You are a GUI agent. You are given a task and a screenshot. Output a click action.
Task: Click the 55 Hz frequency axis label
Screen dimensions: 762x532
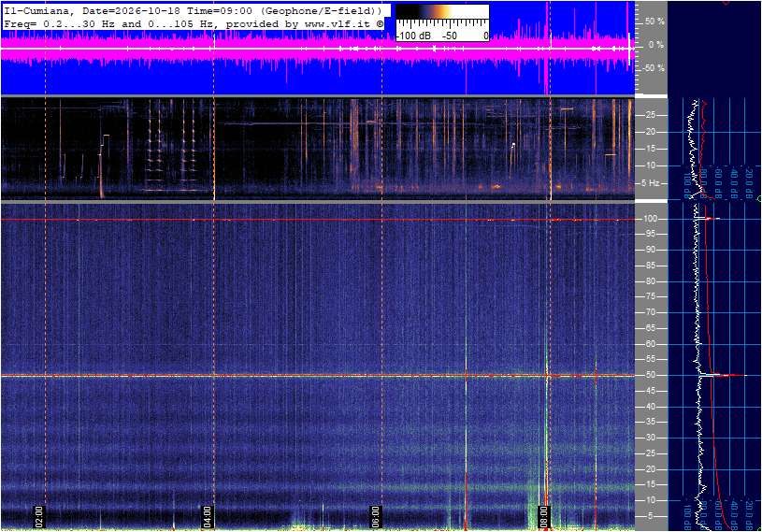(x=650, y=360)
